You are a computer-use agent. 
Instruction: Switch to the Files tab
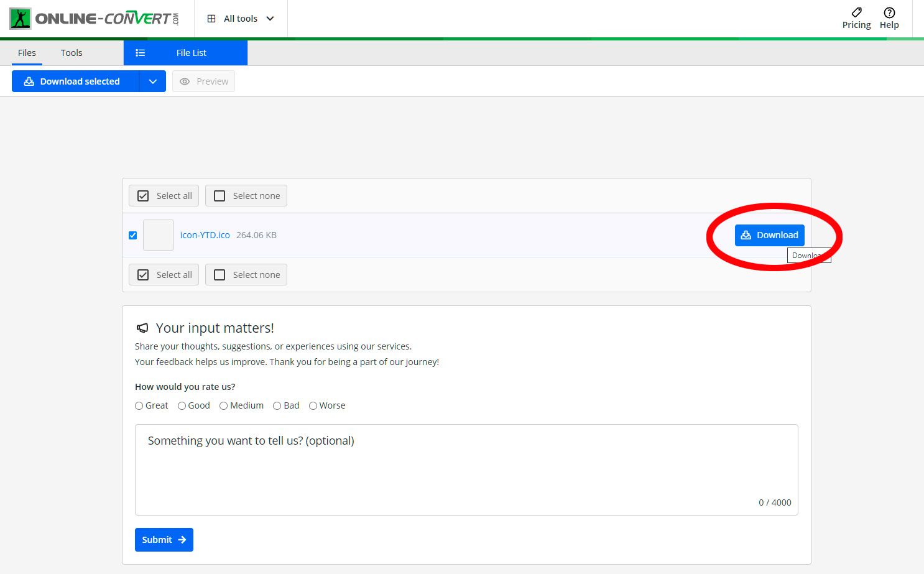(27, 53)
